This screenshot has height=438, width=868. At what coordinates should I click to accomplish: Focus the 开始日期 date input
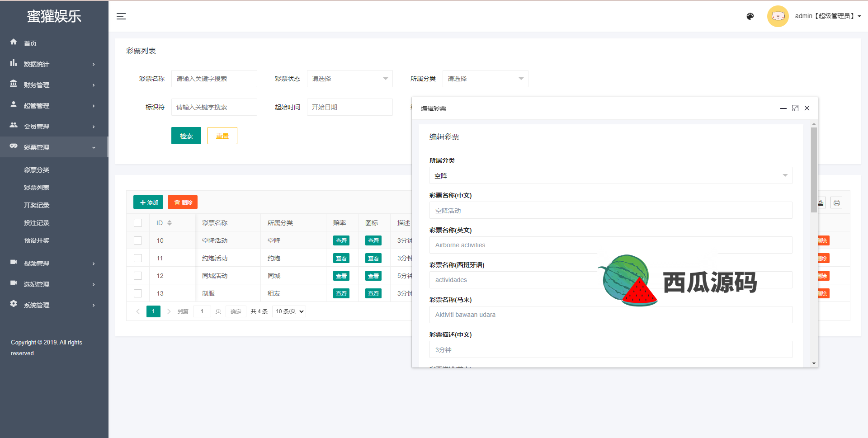point(349,107)
